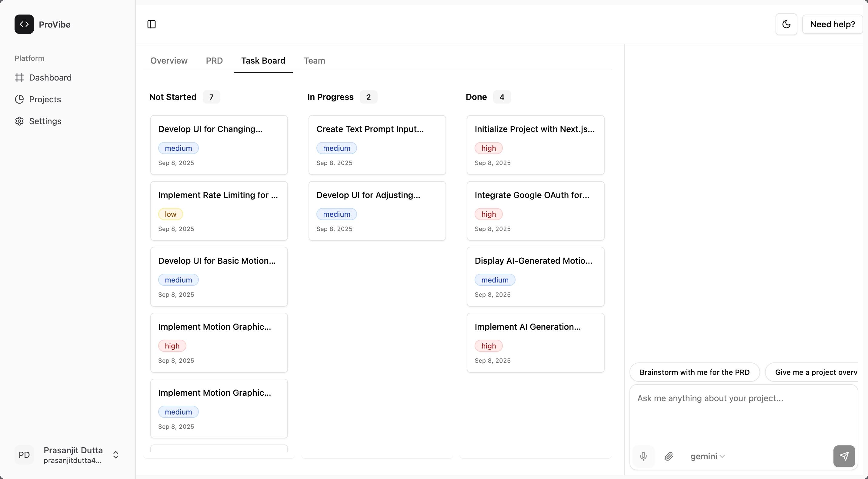Click Brainstorm with me for the PRD
The image size is (868, 479).
(x=694, y=372)
